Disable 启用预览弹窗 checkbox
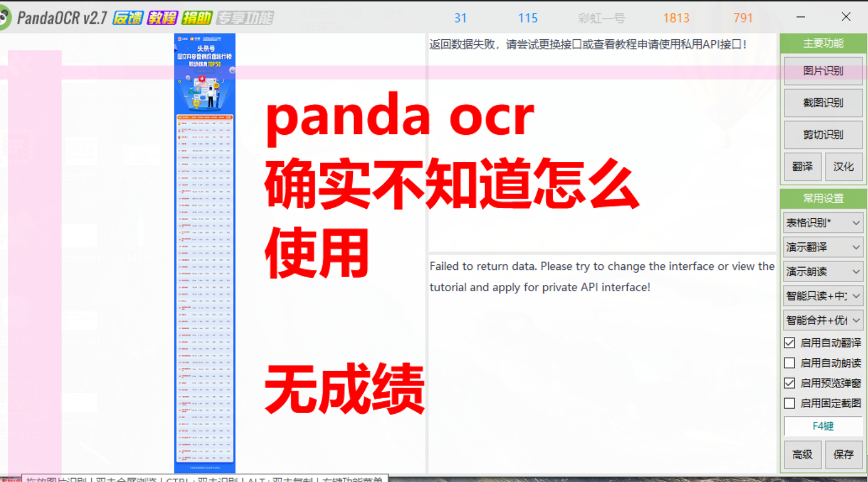Screen dimensions: 868x482 790,383
